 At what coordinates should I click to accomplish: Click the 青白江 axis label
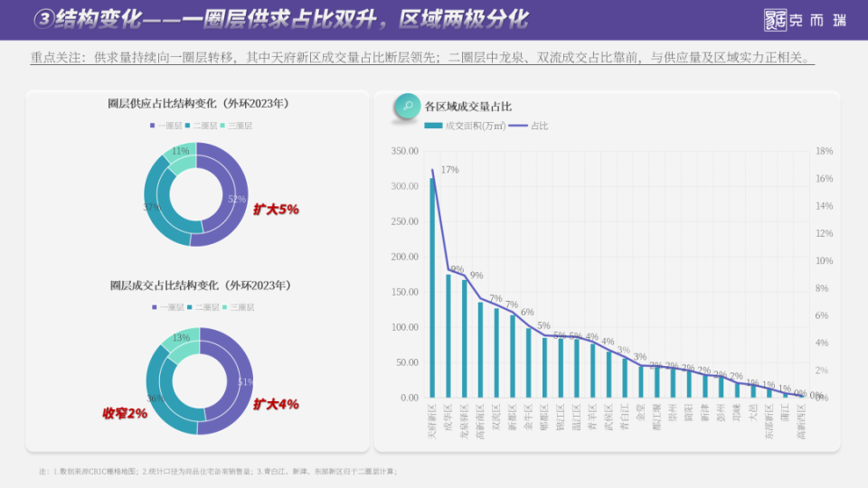pyautogui.click(x=625, y=418)
